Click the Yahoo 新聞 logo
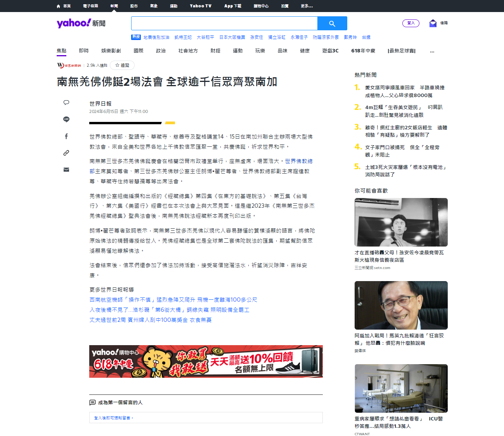 (x=81, y=23)
